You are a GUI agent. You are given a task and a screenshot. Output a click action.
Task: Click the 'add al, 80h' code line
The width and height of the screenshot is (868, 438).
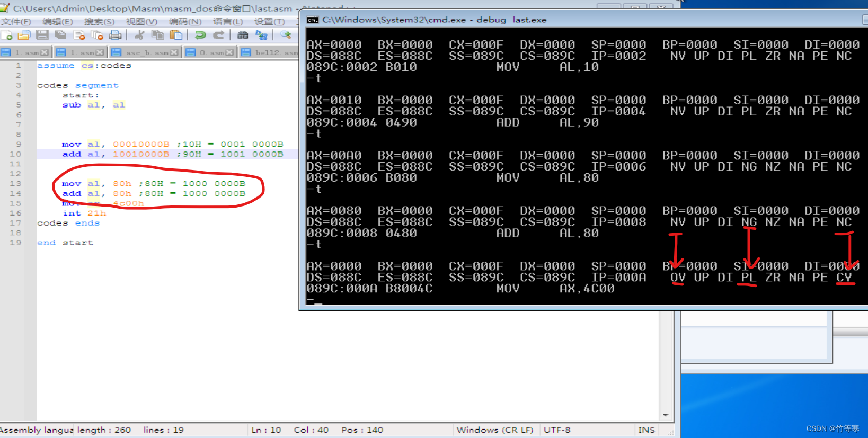tap(154, 193)
